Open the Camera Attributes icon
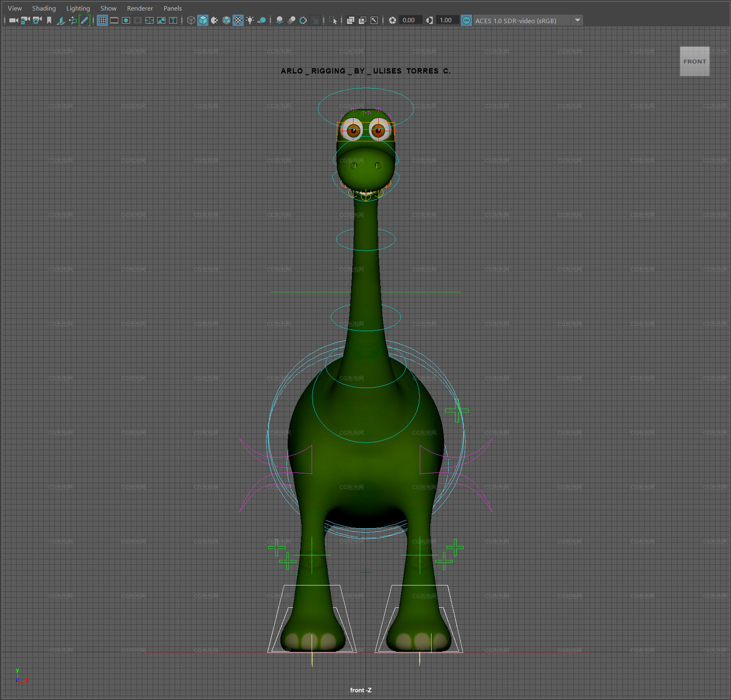This screenshot has width=731, height=700. (x=37, y=20)
